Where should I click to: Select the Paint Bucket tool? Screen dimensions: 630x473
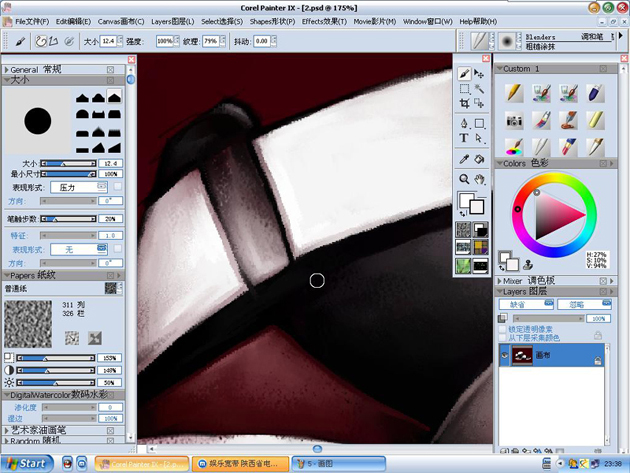479,160
